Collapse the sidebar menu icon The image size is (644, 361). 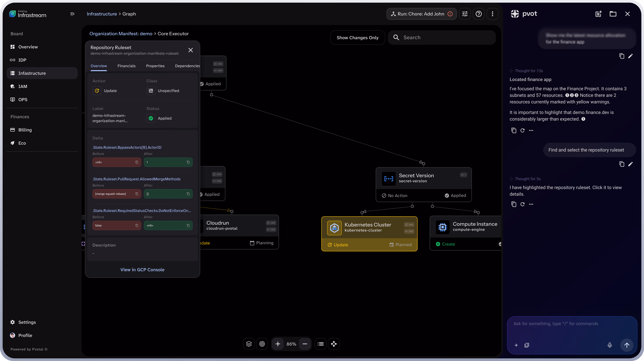pos(72,14)
